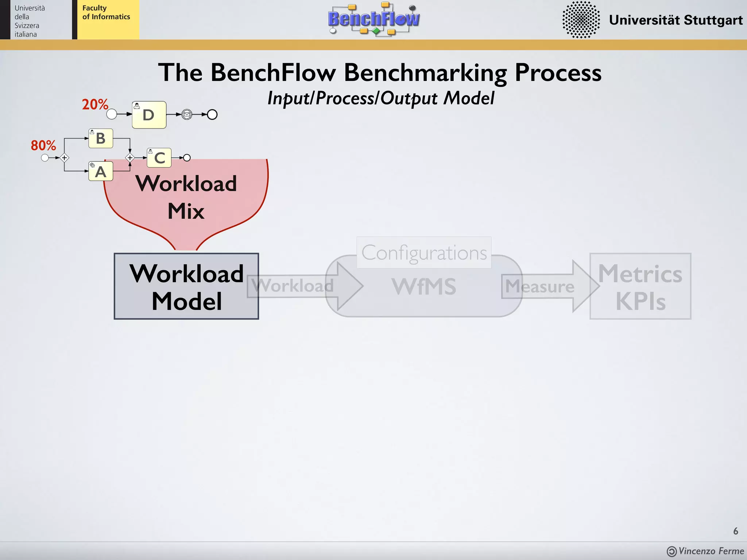Screen dimensions: 747x560
Task: Click the 20% percentage label
Action: pos(95,105)
